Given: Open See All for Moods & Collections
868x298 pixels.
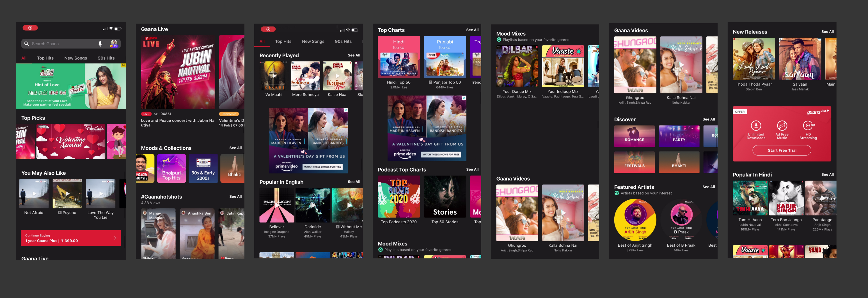Looking at the screenshot, I should click(235, 148).
